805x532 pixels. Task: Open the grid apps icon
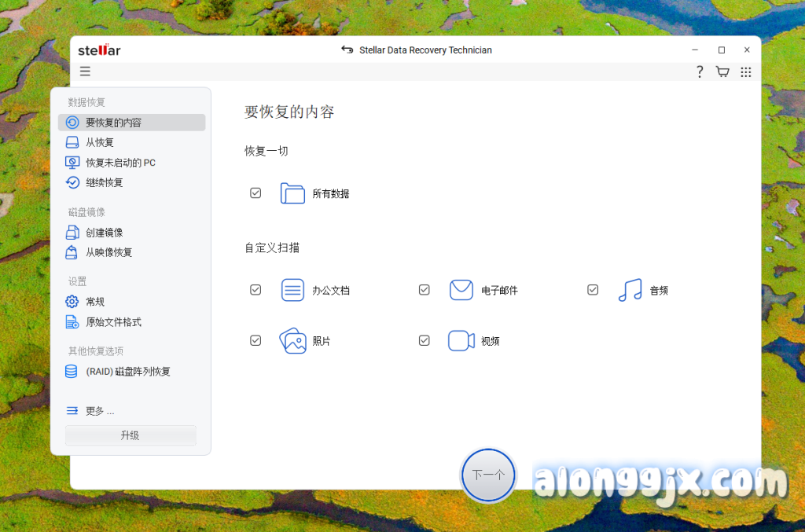(745, 72)
